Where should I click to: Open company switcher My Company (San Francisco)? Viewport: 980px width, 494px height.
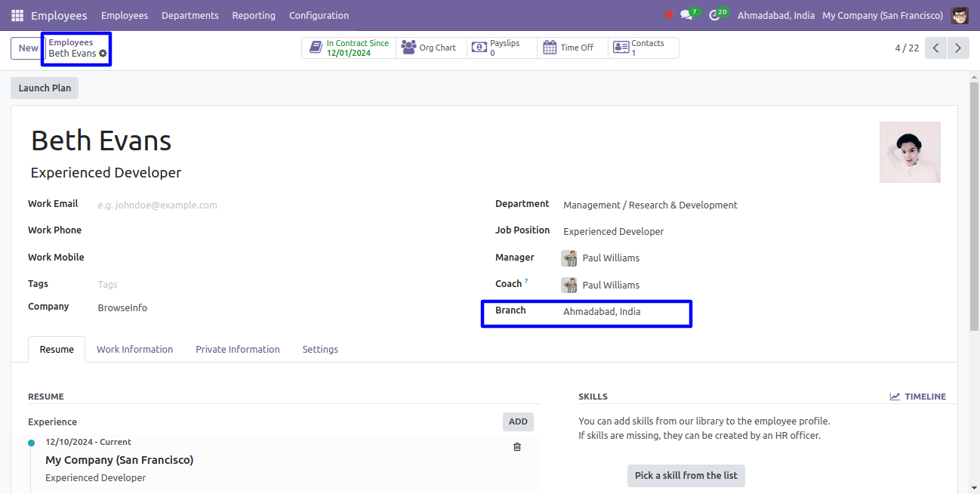(882, 15)
